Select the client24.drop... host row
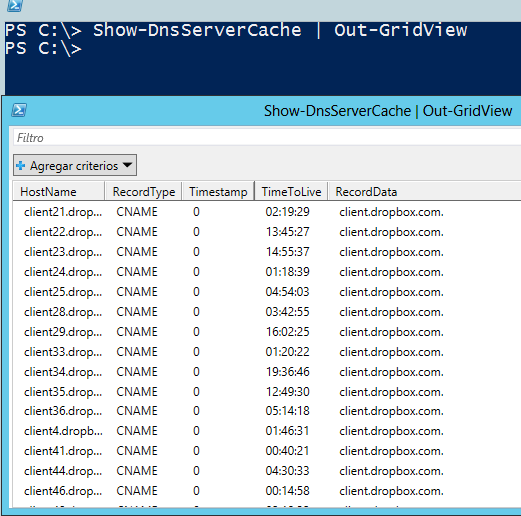This screenshot has width=521, height=516. tap(267, 272)
